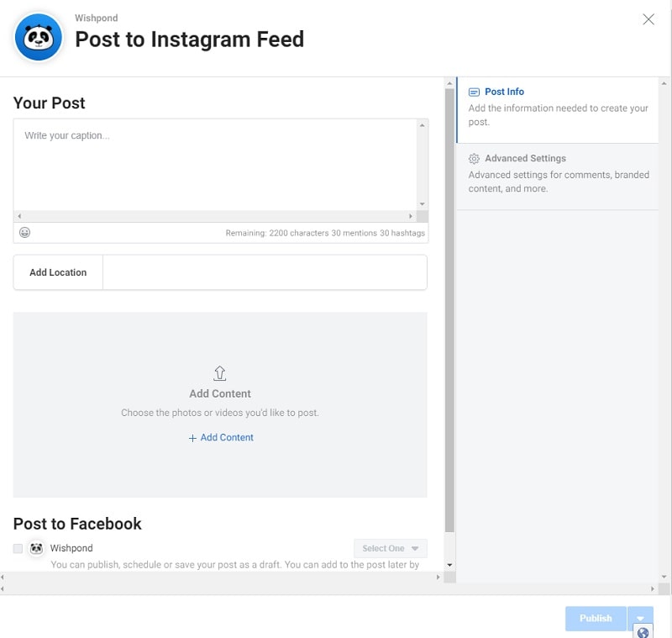Image resolution: width=672 pixels, height=638 pixels.
Task: Click the Advanced Settings gear icon
Action: [x=474, y=158]
